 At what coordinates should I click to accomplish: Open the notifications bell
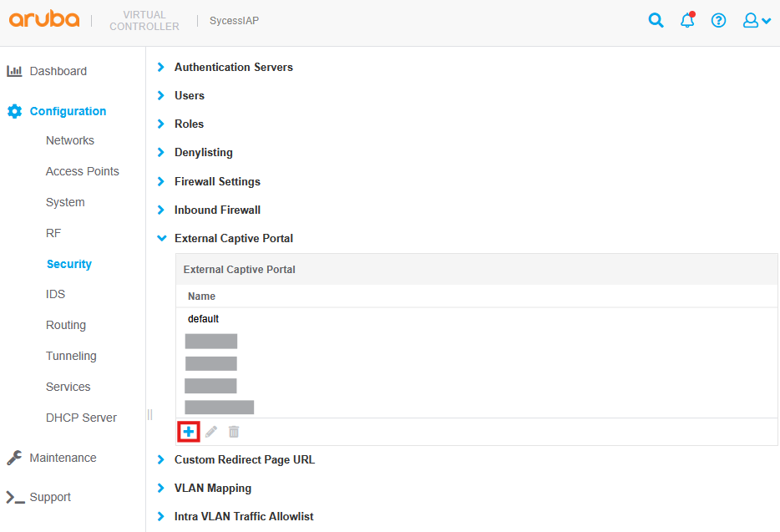click(x=687, y=21)
